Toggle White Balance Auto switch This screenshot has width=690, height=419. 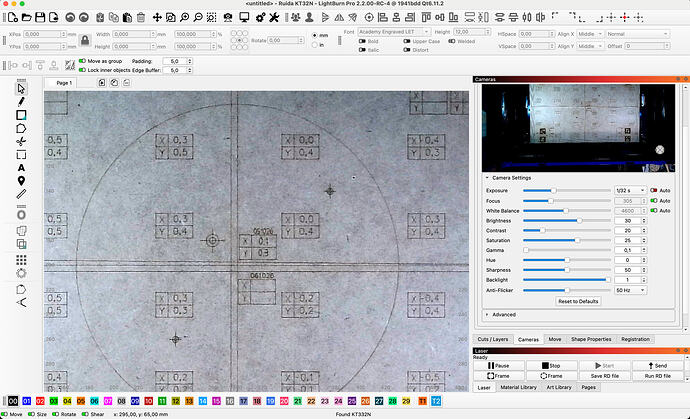point(654,211)
